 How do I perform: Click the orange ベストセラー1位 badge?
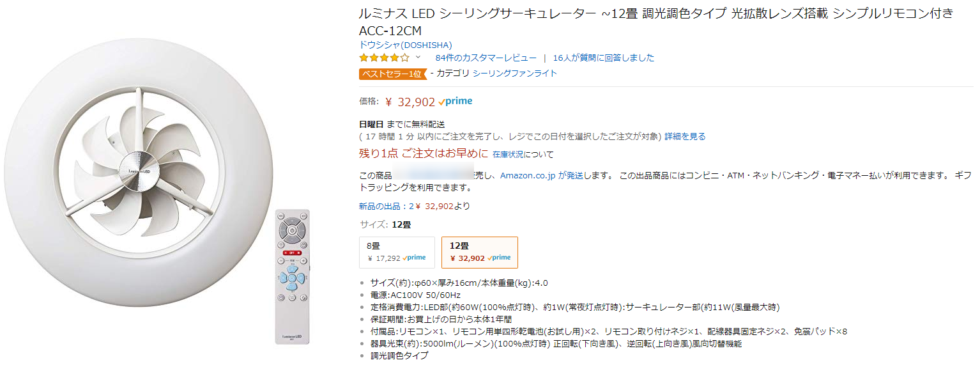coord(392,74)
